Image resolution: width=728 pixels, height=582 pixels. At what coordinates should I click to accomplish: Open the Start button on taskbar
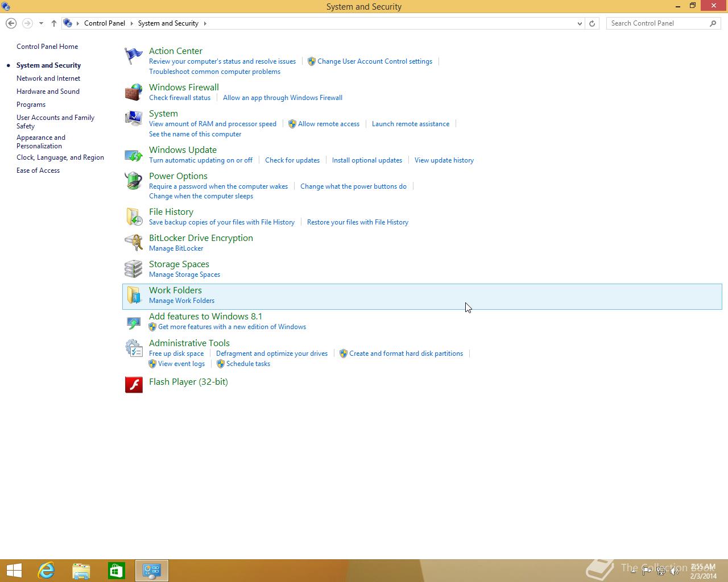tap(14, 571)
